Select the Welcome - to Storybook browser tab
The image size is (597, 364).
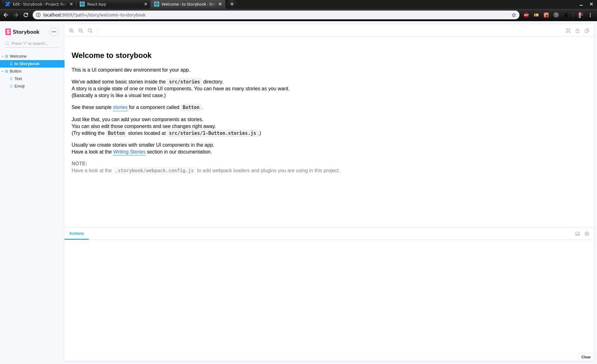(x=188, y=4)
